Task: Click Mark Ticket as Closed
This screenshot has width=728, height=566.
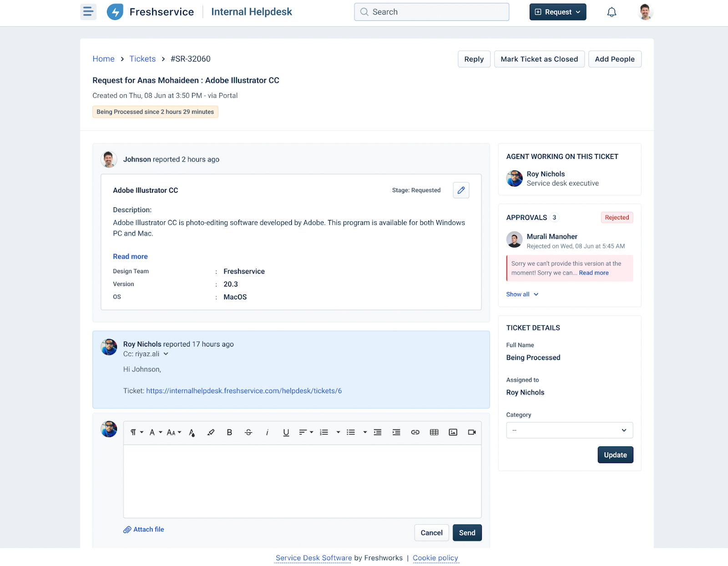Action: pyautogui.click(x=539, y=59)
